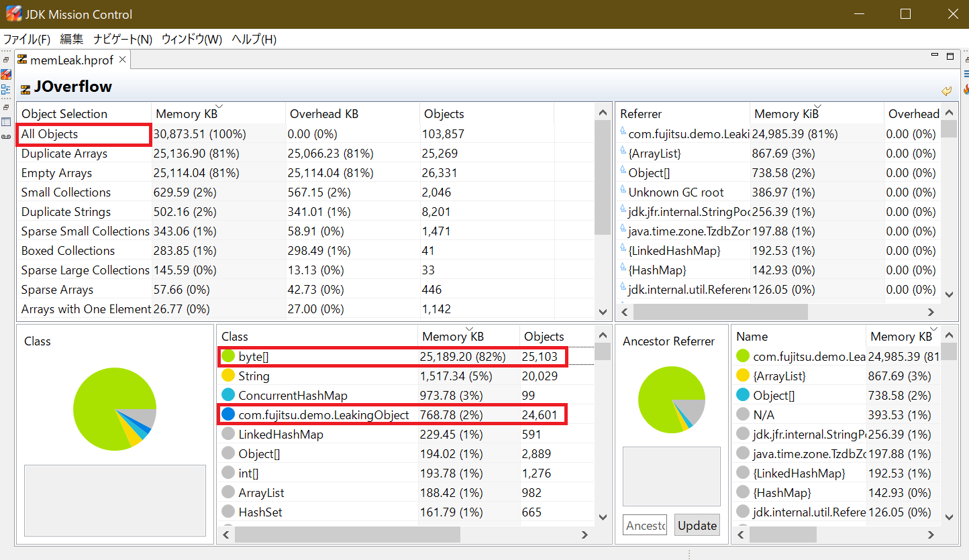The image size is (969, 560).
Task: Click the Outline view icon in left sidebar
Action: (x=6, y=89)
